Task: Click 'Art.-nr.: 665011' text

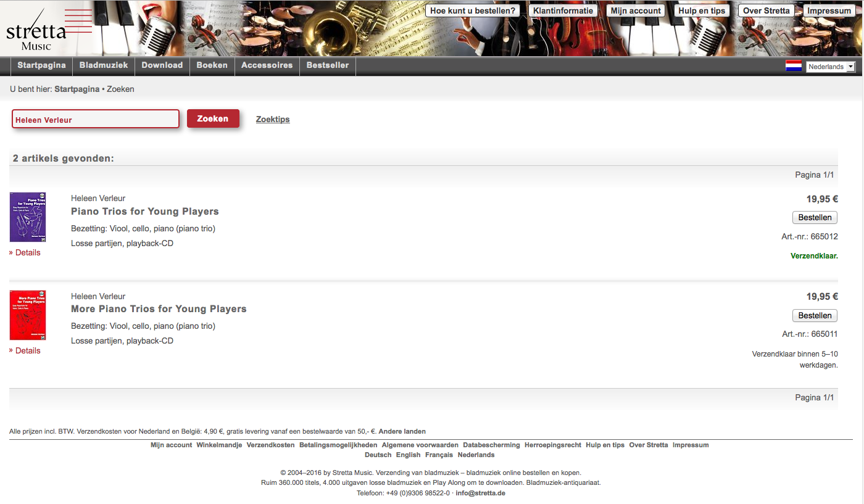Action: pos(810,334)
